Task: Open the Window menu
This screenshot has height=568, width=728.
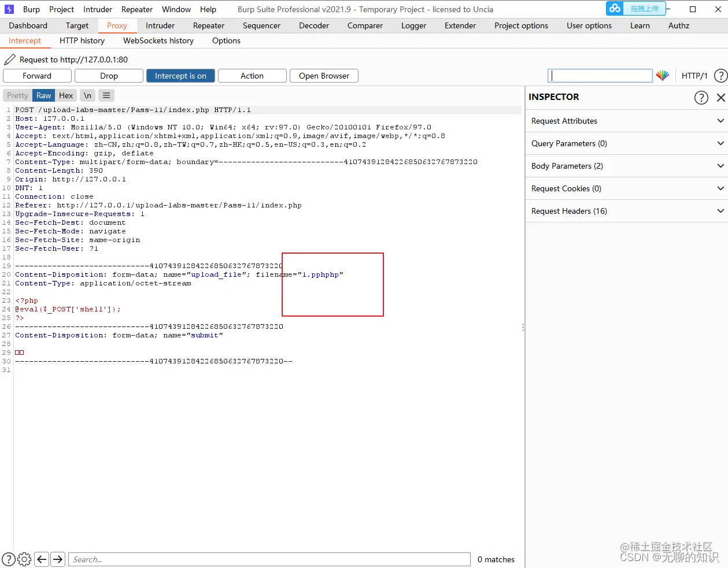Action: coord(176,9)
